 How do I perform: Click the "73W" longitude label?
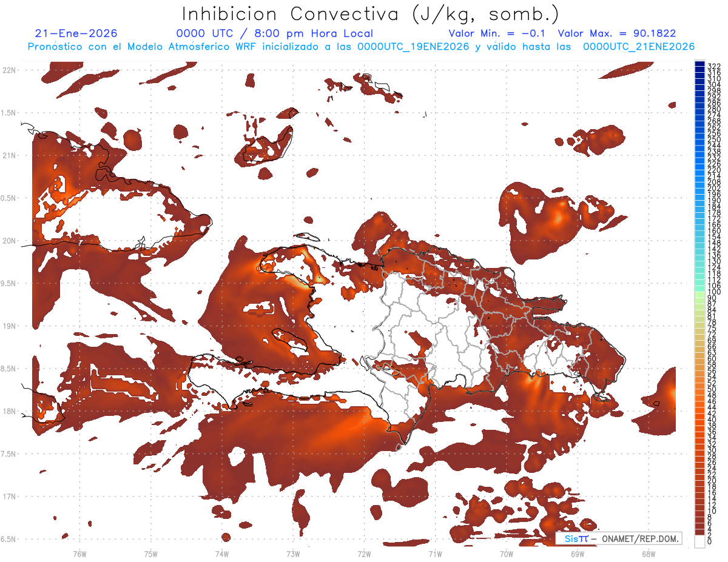pos(293,554)
